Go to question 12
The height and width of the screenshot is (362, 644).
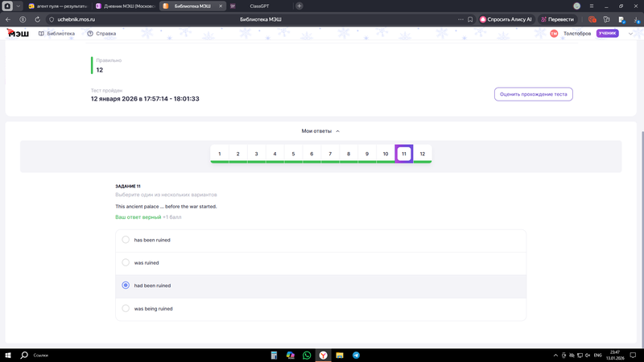(423, 154)
